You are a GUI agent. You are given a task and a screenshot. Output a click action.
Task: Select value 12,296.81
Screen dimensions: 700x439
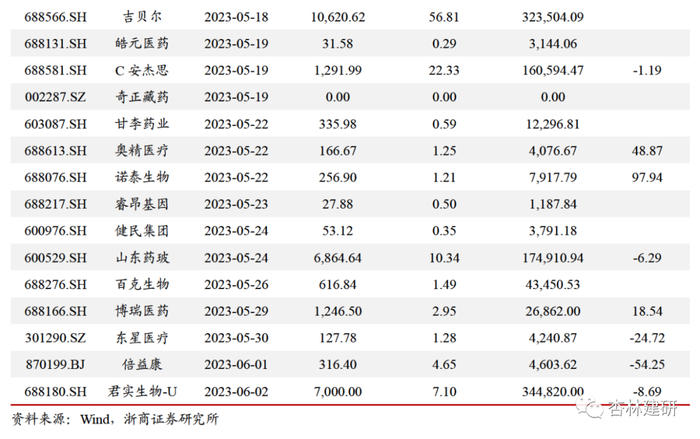point(553,124)
